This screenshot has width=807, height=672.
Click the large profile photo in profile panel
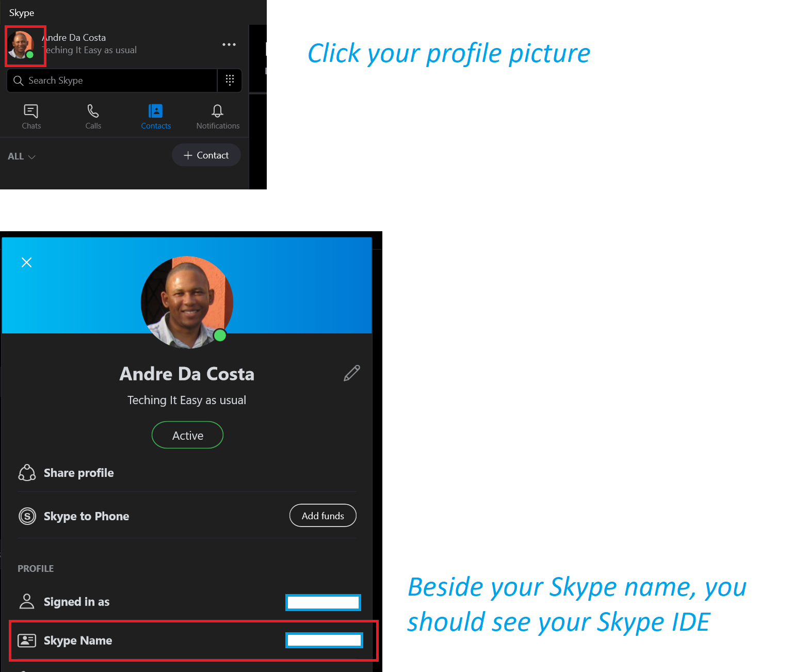click(187, 302)
